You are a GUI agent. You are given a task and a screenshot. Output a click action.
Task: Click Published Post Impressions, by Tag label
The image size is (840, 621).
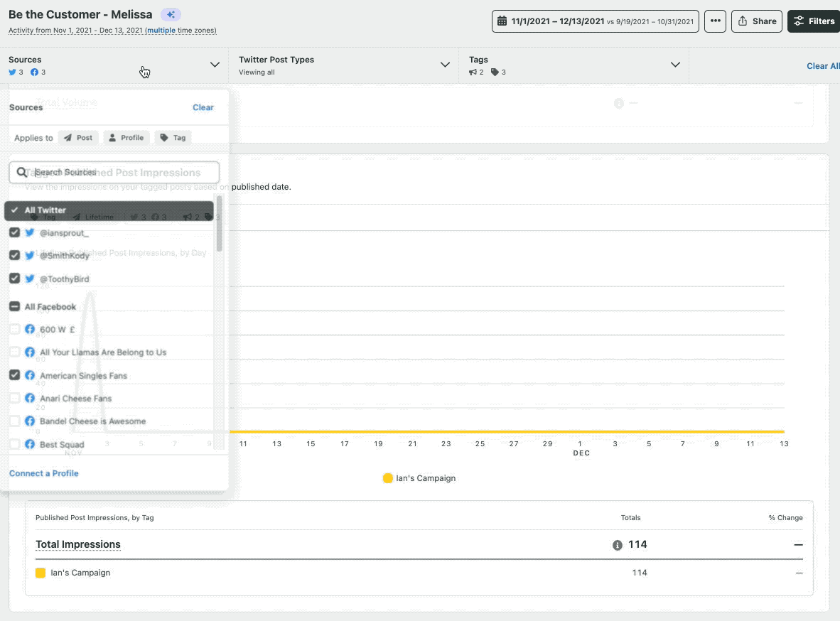95,517
